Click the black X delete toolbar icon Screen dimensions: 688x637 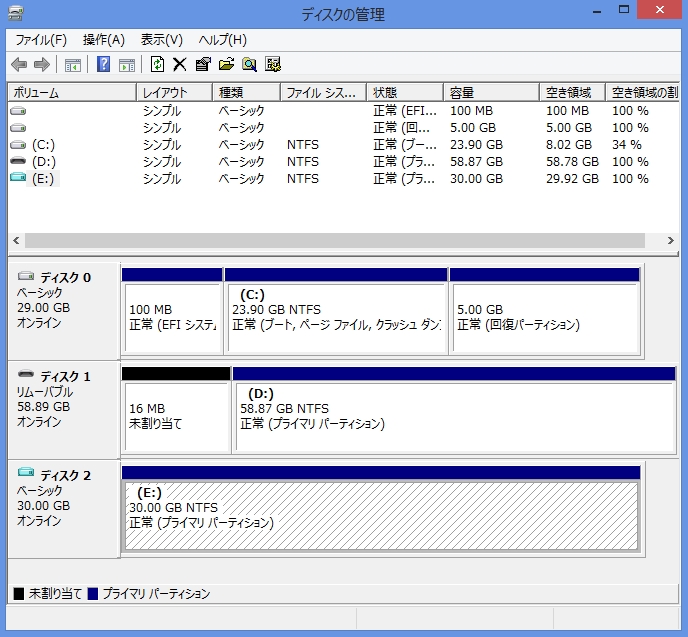coord(180,65)
